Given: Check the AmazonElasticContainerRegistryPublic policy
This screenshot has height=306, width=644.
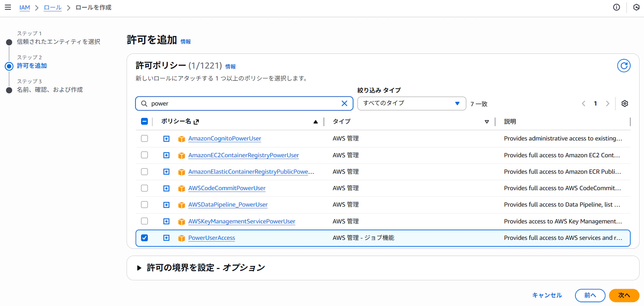Looking at the screenshot, I should click(x=144, y=171).
